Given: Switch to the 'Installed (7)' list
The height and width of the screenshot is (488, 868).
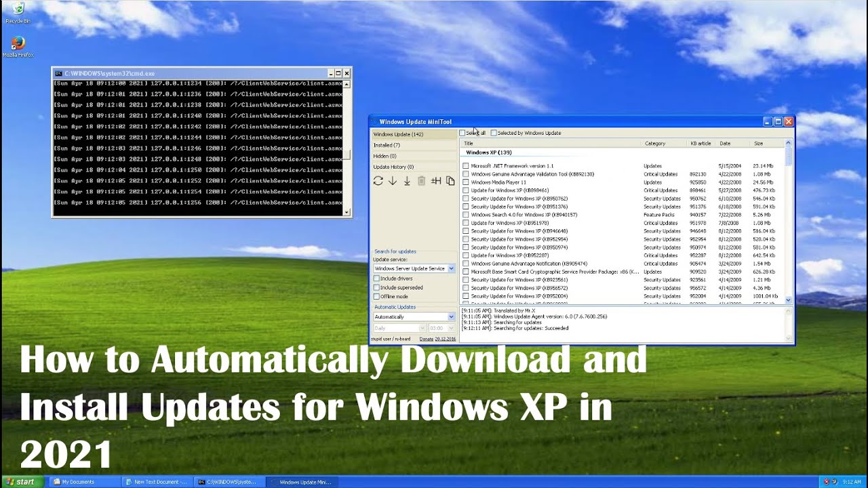Looking at the screenshot, I should click(x=414, y=145).
